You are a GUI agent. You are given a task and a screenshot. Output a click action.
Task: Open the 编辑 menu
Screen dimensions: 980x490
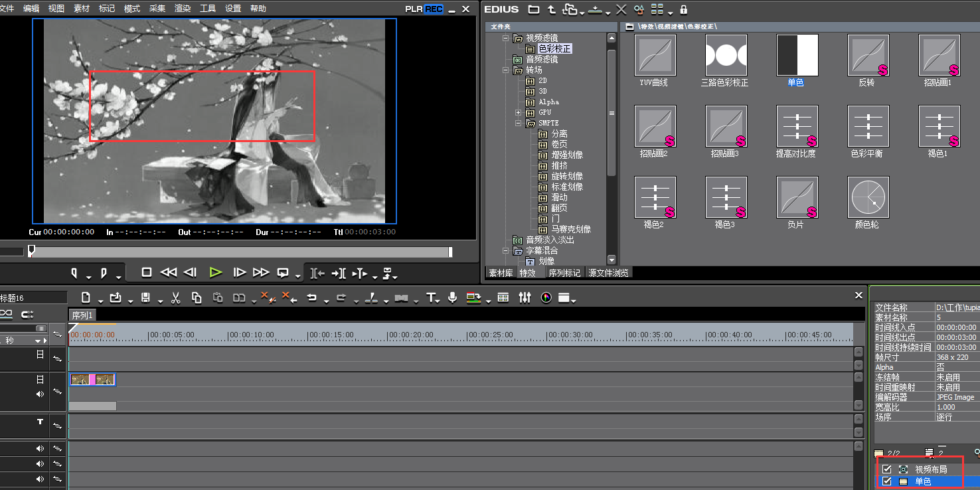coord(31,9)
